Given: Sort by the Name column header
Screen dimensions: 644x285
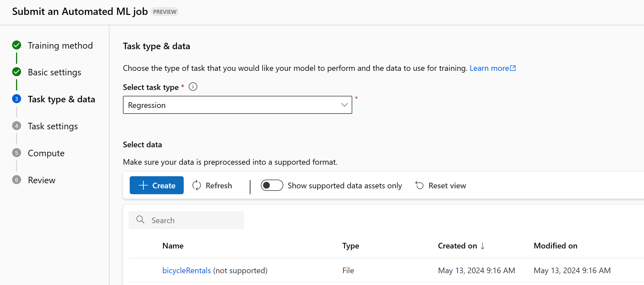Looking at the screenshot, I should 173,246.
